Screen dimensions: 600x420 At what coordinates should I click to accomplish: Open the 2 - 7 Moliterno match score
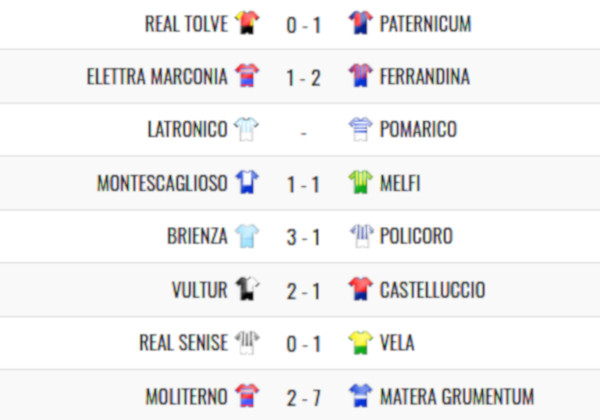coord(303,398)
